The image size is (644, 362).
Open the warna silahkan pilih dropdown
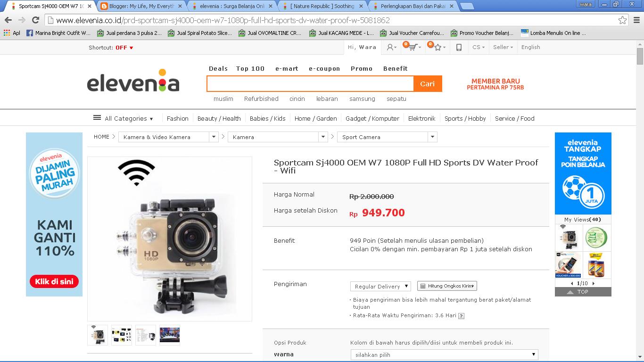coord(444,354)
